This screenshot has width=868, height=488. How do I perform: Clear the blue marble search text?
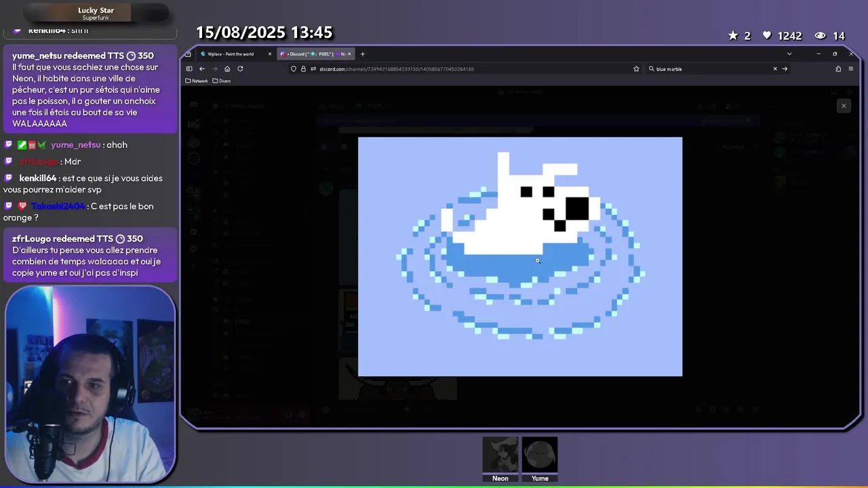775,68
